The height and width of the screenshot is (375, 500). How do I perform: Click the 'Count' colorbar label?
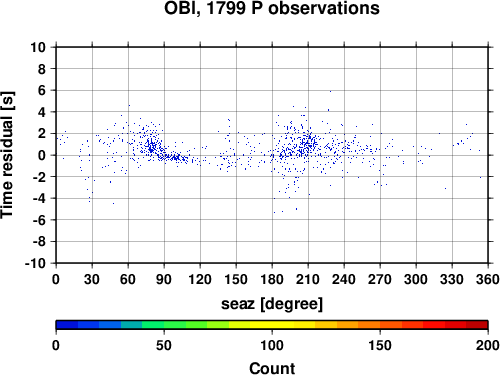click(272, 368)
